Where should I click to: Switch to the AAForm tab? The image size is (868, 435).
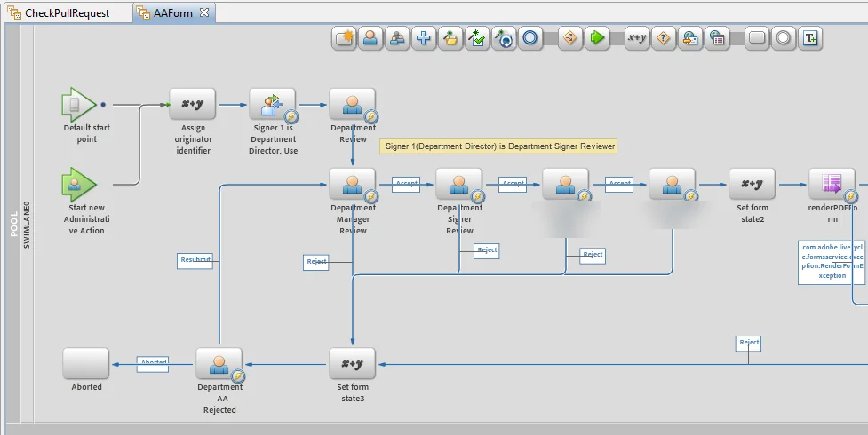tap(172, 12)
